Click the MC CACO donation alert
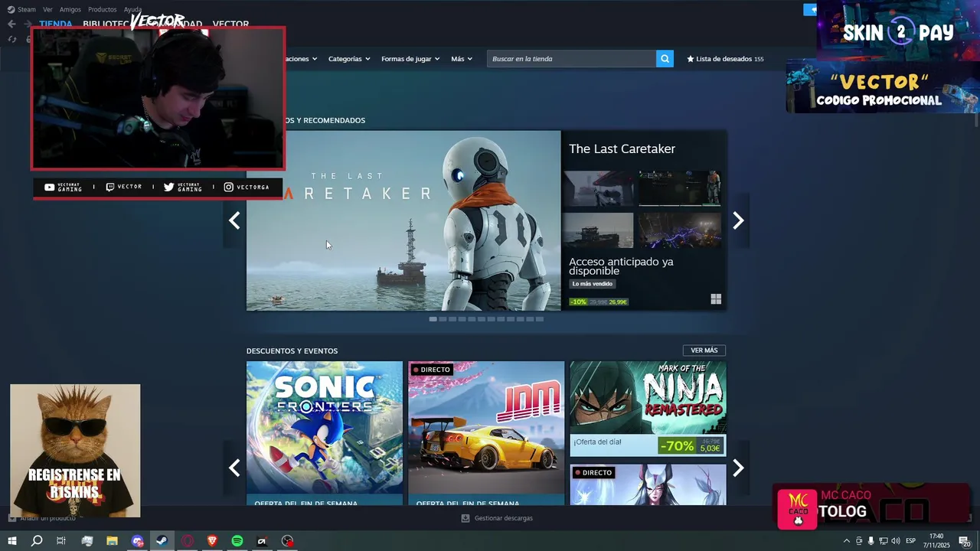The width and height of the screenshot is (980, 551). 871,506
